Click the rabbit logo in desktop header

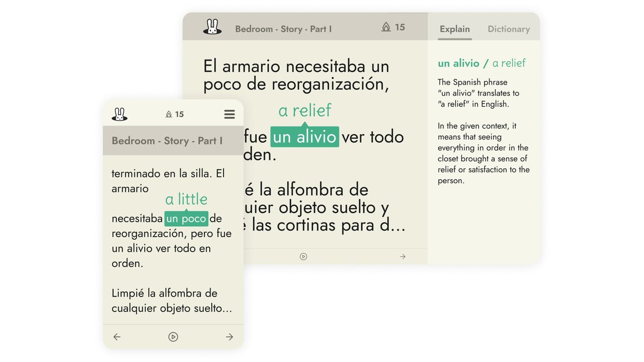tap(213, 27)
